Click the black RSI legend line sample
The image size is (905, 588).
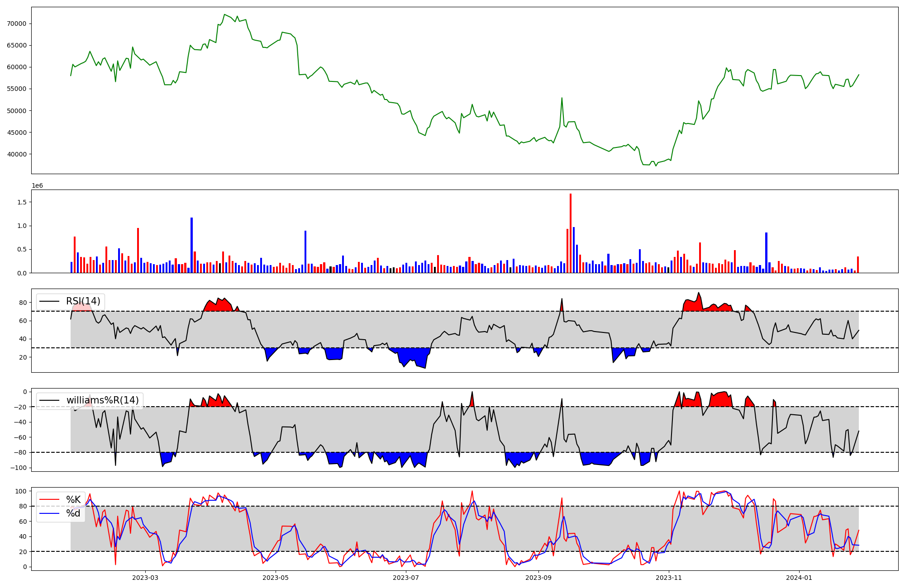click(49, 301)
